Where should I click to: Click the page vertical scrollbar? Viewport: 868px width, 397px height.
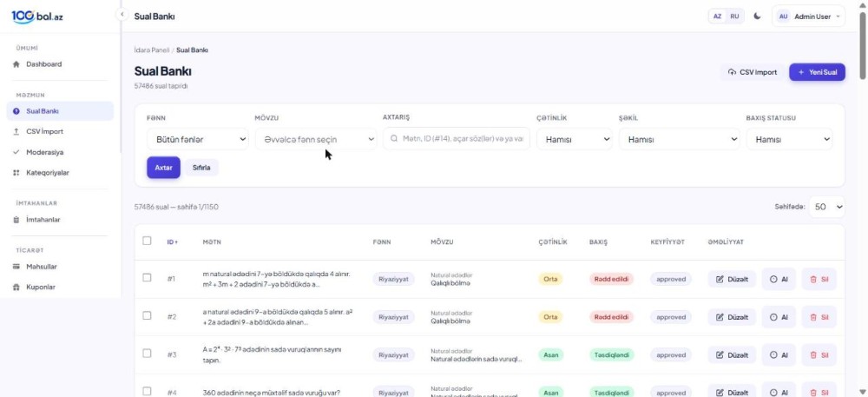point(863,44)
